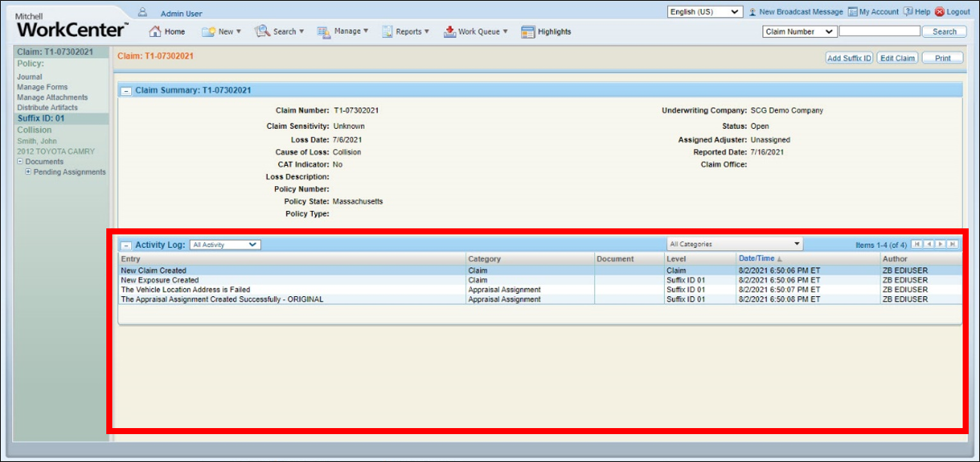Screen dimensions: 980x462
Task: Sort Activity Log by Category column
Action: click(530, 259)
